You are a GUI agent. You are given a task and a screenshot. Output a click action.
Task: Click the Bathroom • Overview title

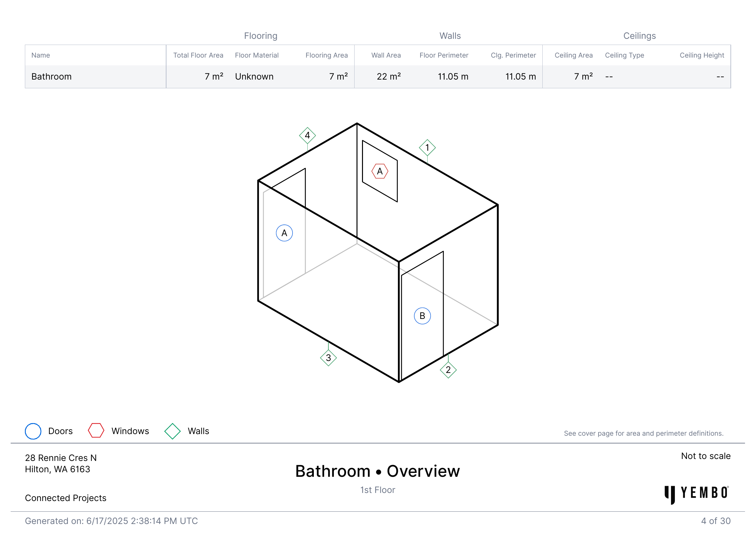pyautogui.click(x=377, y=471)
